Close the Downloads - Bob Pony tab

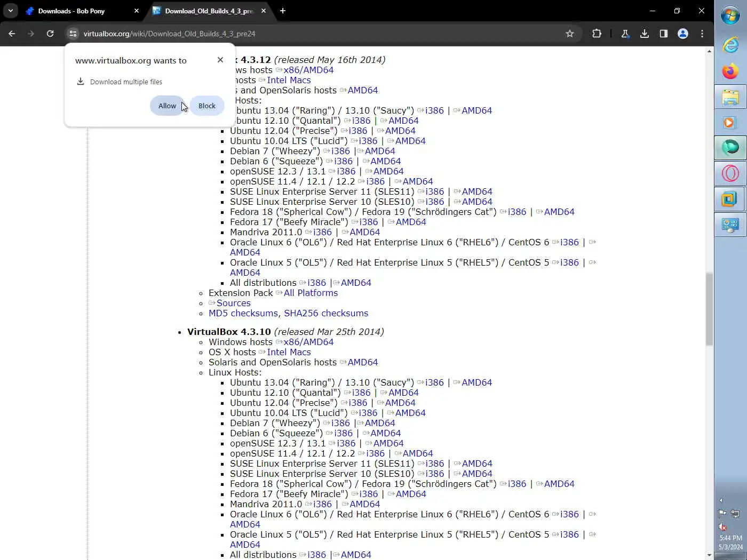(137, 11)
